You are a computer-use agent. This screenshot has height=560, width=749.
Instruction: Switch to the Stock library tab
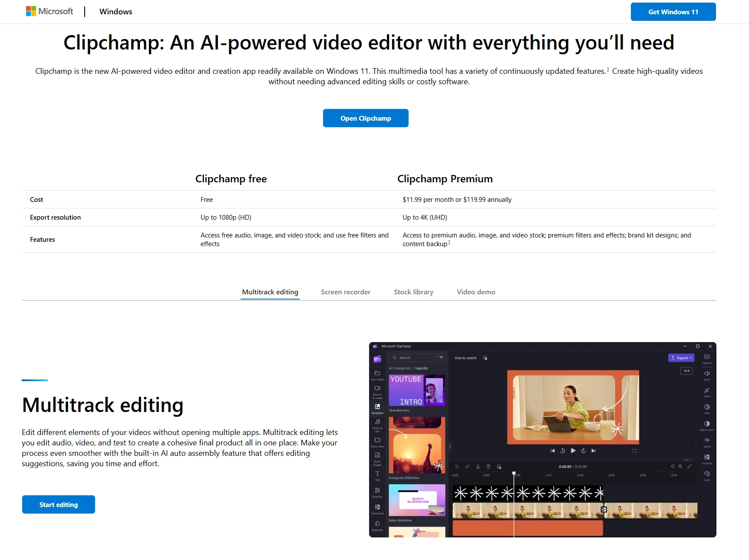tap(413, 292)
